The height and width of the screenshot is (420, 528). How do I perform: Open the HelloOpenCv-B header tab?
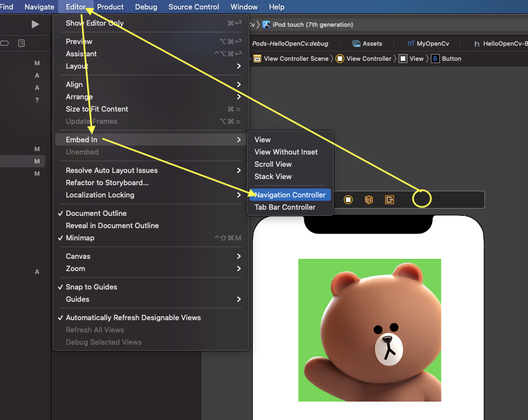coord(501,44)
